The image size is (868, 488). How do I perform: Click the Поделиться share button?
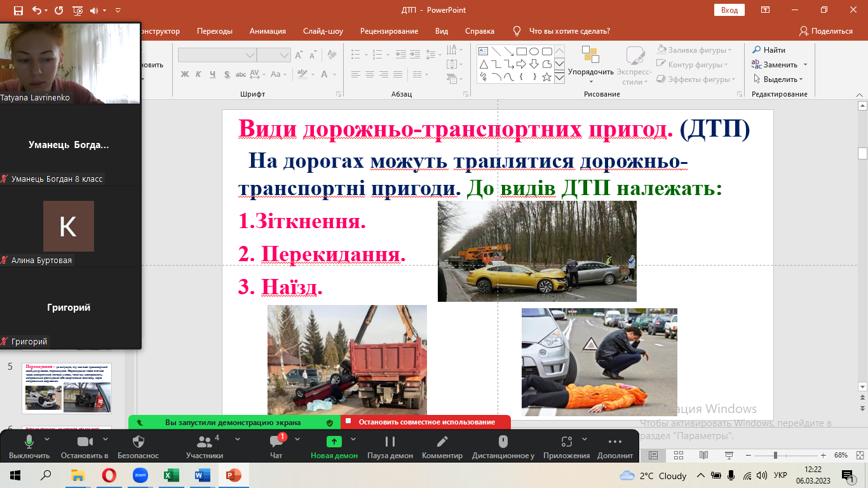pyautogui.click(x=826, y=31)
